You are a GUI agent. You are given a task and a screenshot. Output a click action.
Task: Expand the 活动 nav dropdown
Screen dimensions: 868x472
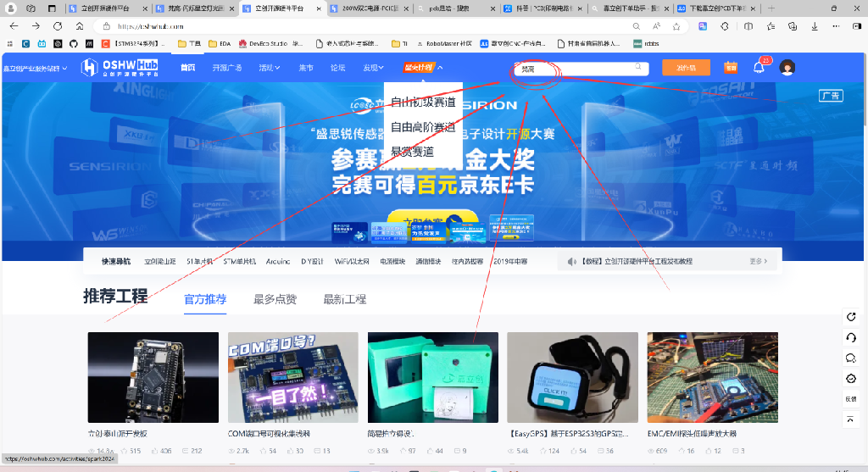[269, 68]
